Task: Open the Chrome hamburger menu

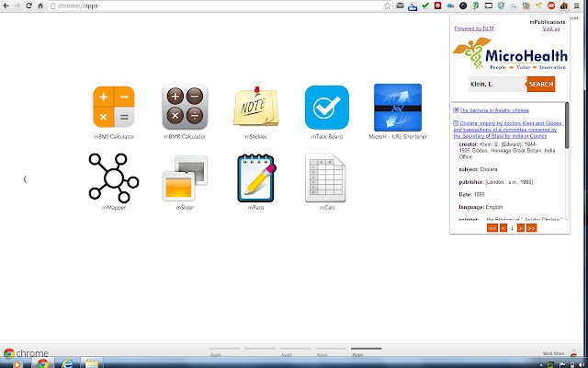Action: [x=577, y=6]
